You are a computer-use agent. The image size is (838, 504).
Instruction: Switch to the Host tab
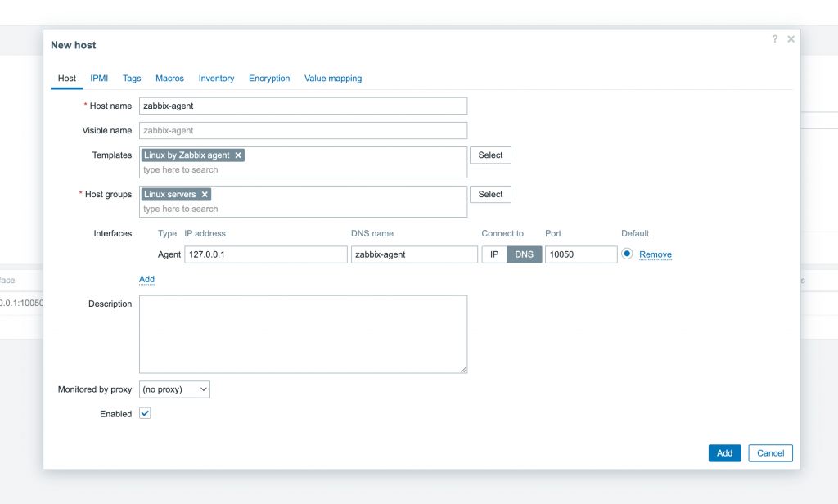click(67, 78)
